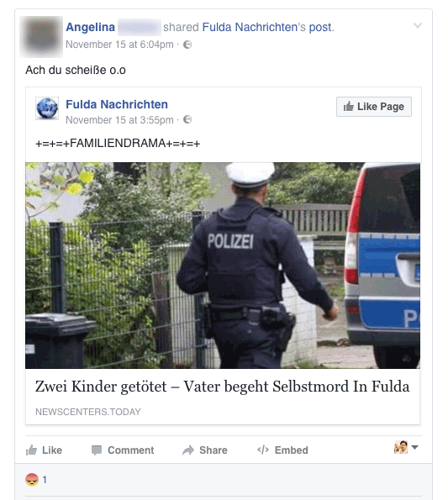Open Fulda Nachrichten link in share header
The image size is (448, 500).
[x=250, y=27]
